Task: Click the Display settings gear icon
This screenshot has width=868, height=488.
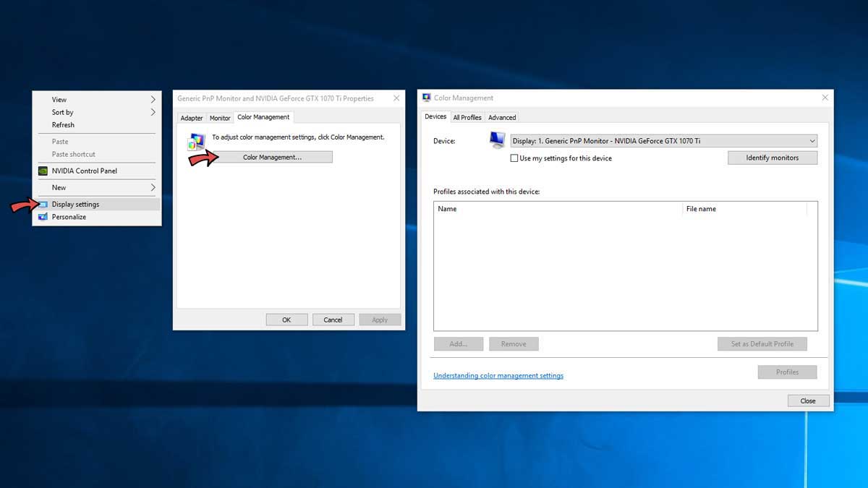Action: click(x=43, y=204)
